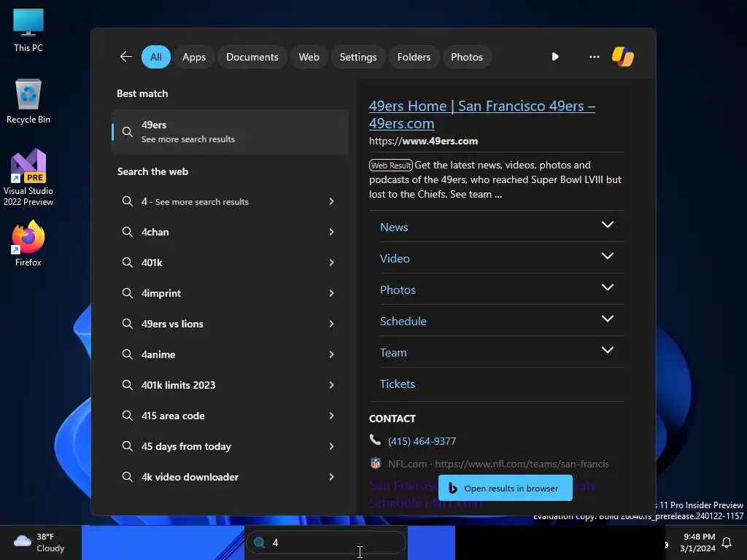Click Open results in browser button
The width and height of the screenshot is (747, 560).
[x=505, y=488]
